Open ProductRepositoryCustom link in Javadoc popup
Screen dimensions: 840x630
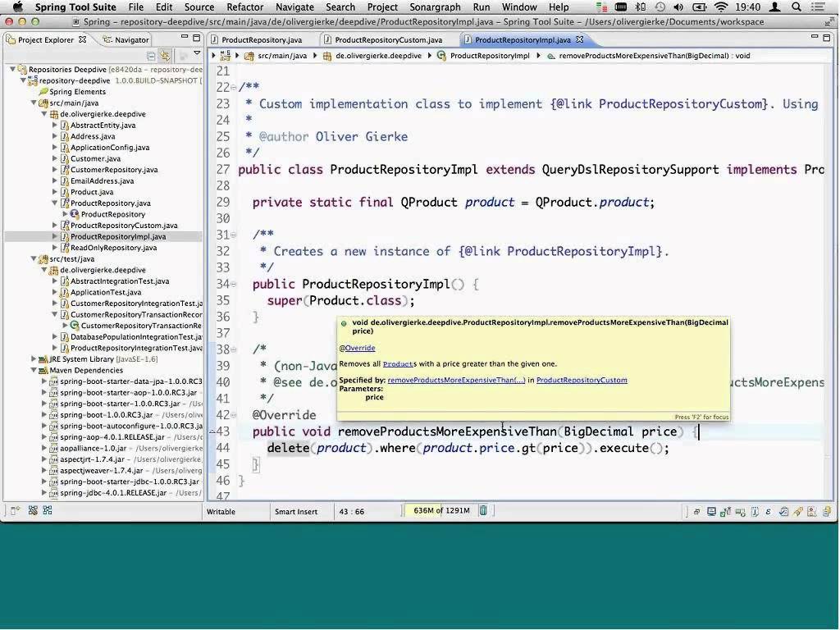(581, 380)
